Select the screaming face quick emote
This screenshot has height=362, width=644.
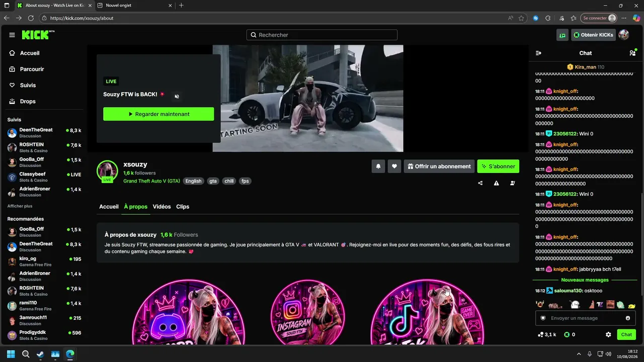[x=540, y=304]
